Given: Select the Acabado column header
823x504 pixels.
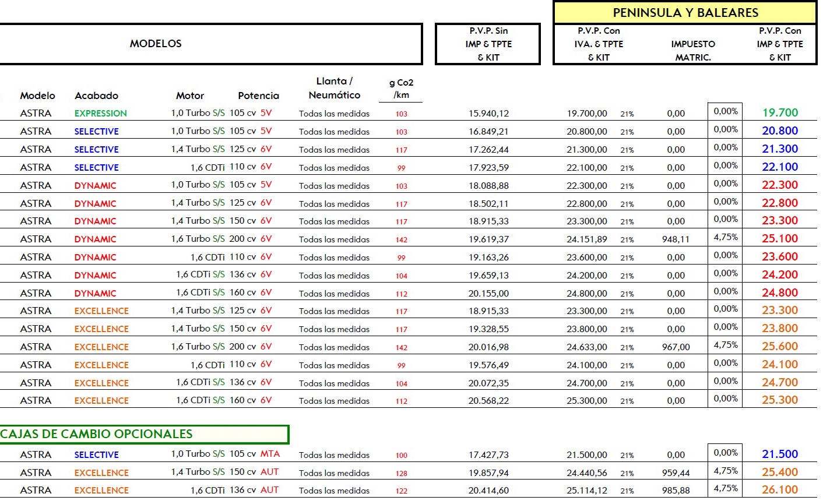Looking at the screenshot, I should (x=96, y=96).
